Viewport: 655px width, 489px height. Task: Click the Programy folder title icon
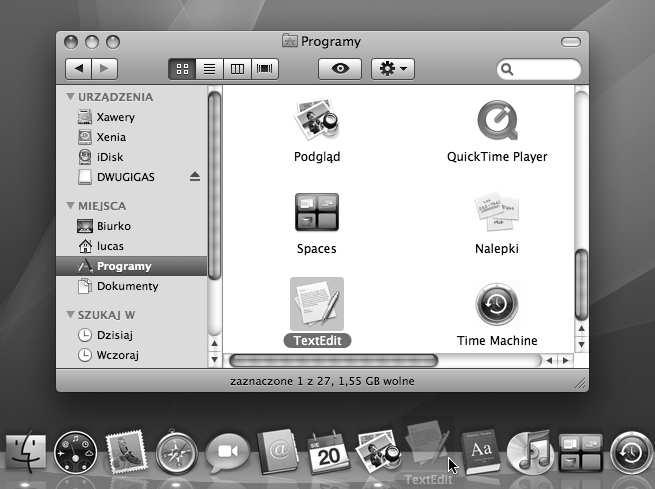289,41
